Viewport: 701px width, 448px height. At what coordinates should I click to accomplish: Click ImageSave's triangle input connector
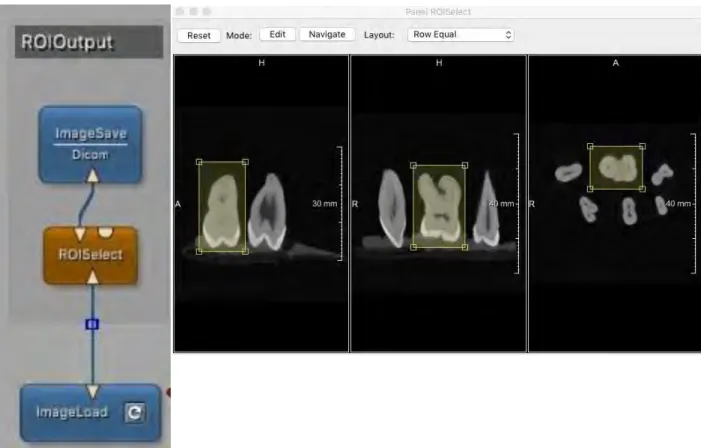[93, 176]
